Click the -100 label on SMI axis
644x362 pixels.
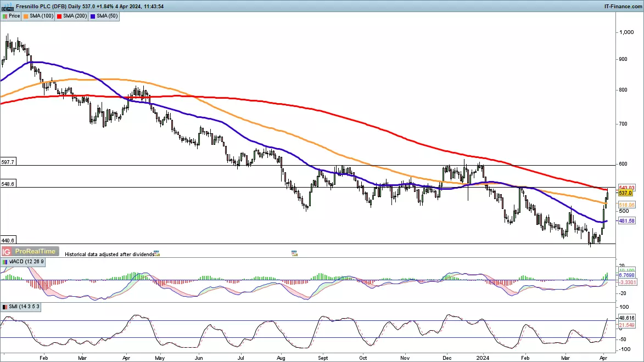click(x=624, y=349)
